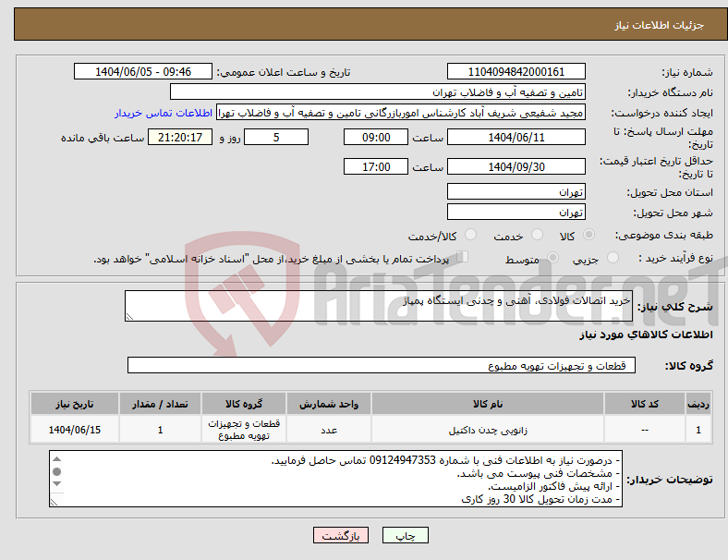728x560 pixels.
Task: Click the delivery city field تهران
Action: tap(516, 213)
